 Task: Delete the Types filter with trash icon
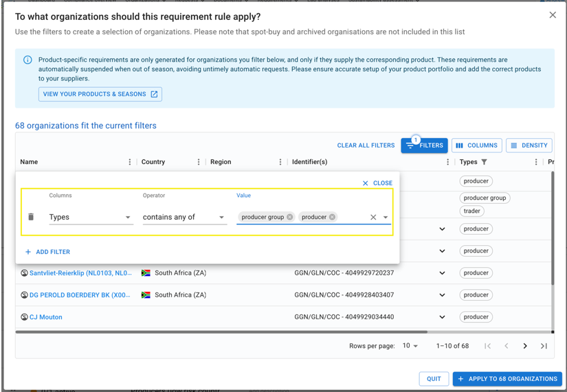(31, 217)
